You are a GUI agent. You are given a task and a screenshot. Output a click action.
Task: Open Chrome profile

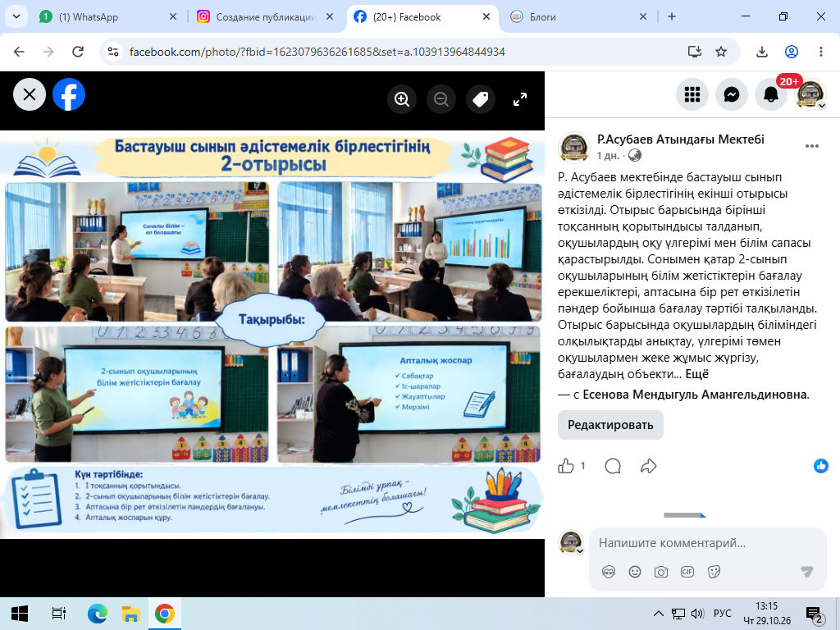pos(792,52)
